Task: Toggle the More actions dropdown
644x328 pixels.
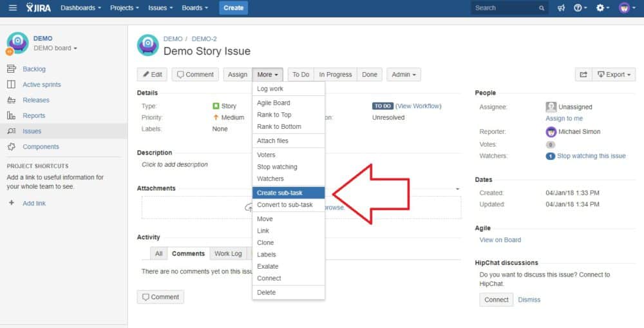Action: click(x=268, y=74)
